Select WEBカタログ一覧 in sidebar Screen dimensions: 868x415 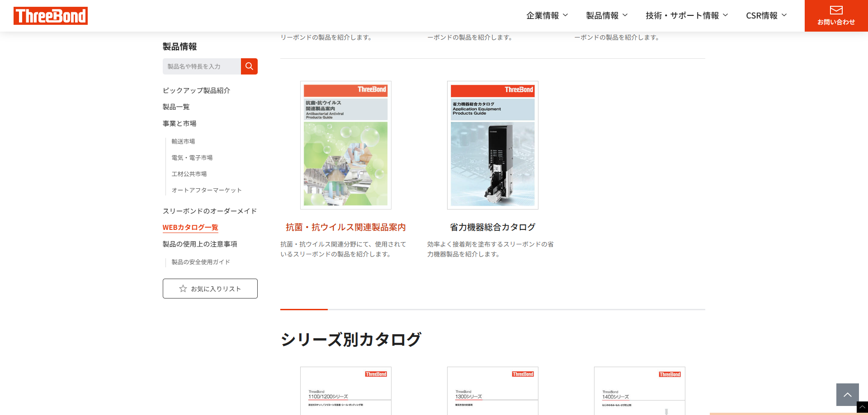tap(190, 228)
